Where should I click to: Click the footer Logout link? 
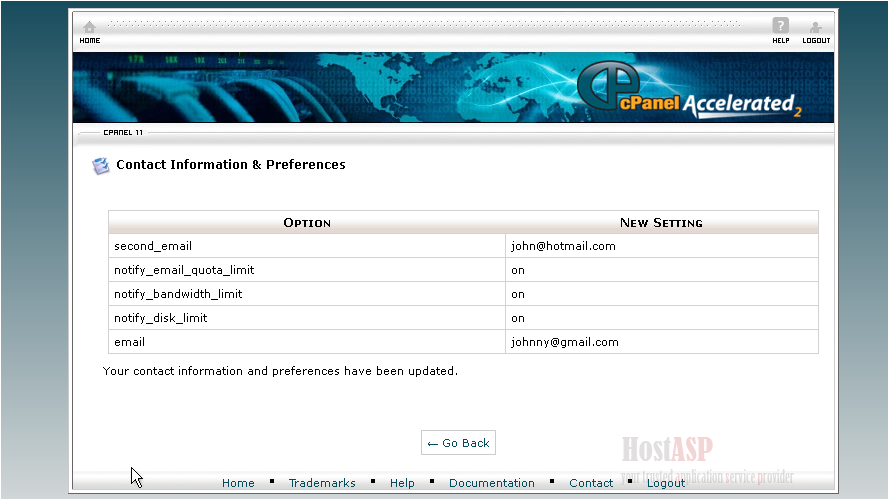[666, 483]
